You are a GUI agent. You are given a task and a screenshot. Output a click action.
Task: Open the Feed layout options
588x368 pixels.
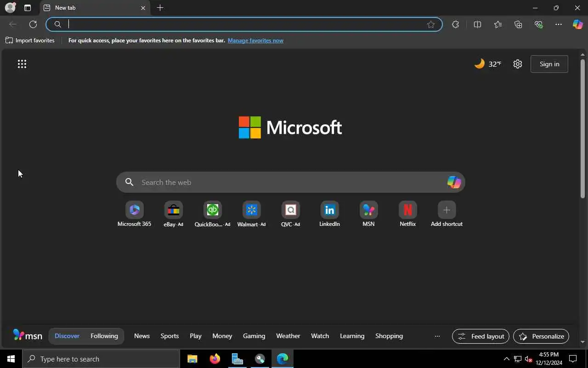coord(481,336)
